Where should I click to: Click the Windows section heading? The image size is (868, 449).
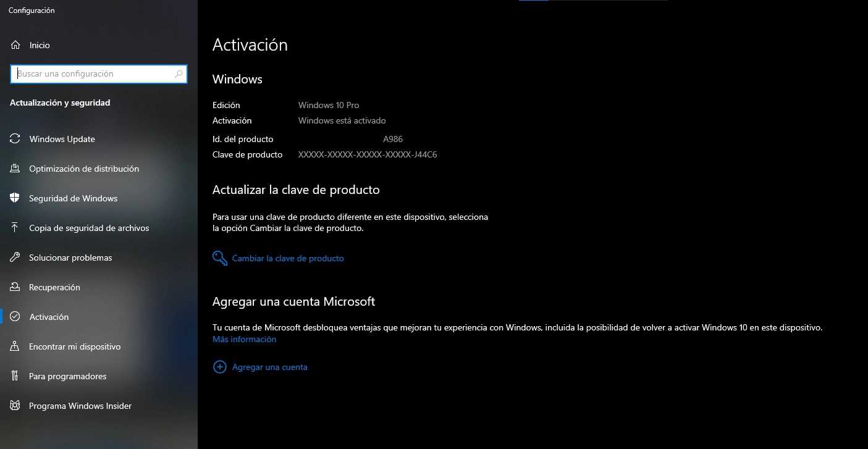(237, 79)
